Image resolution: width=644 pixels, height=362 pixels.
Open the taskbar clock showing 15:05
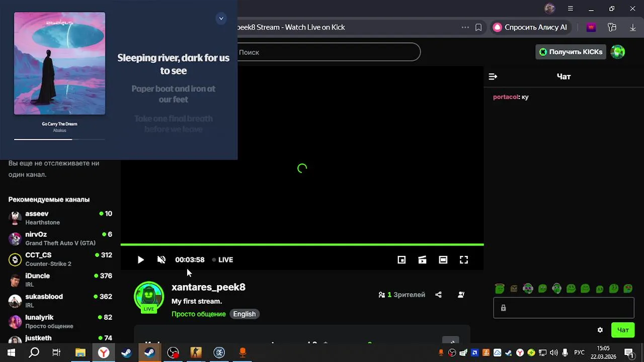point(603,352)
